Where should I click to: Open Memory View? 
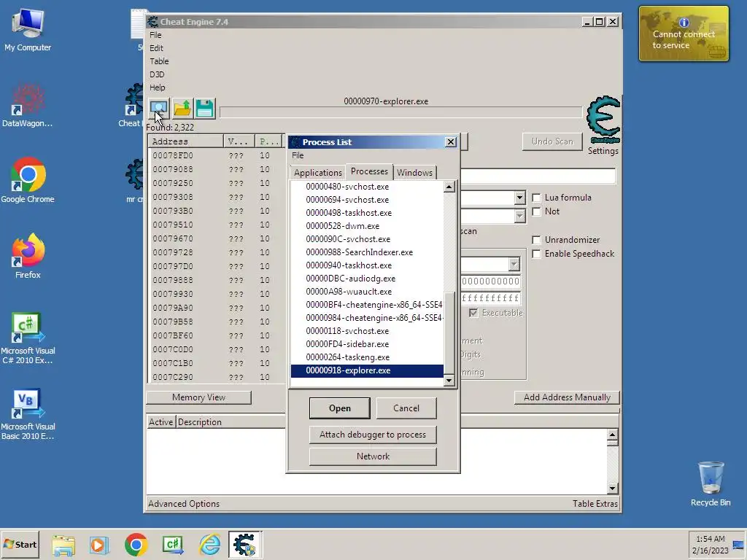tap(198, 397)
